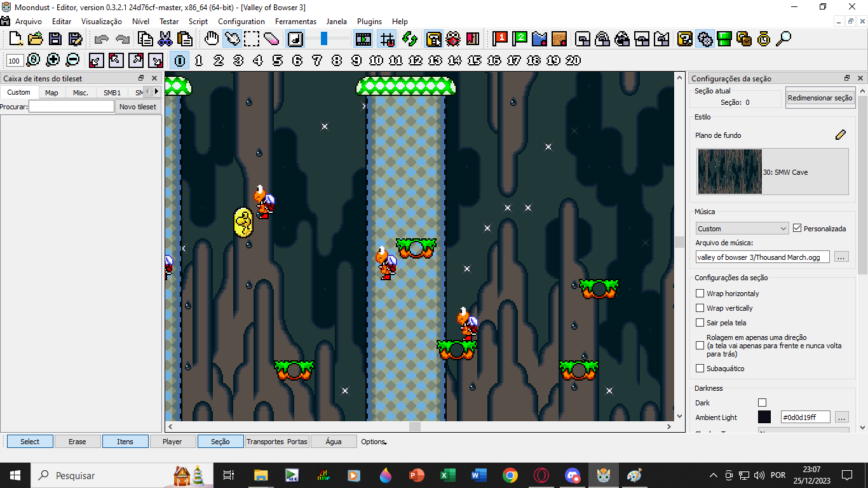The height and width of the screenshot is (488, 868).
Task: Open the Arquivo menu
Action: [29, 22]
